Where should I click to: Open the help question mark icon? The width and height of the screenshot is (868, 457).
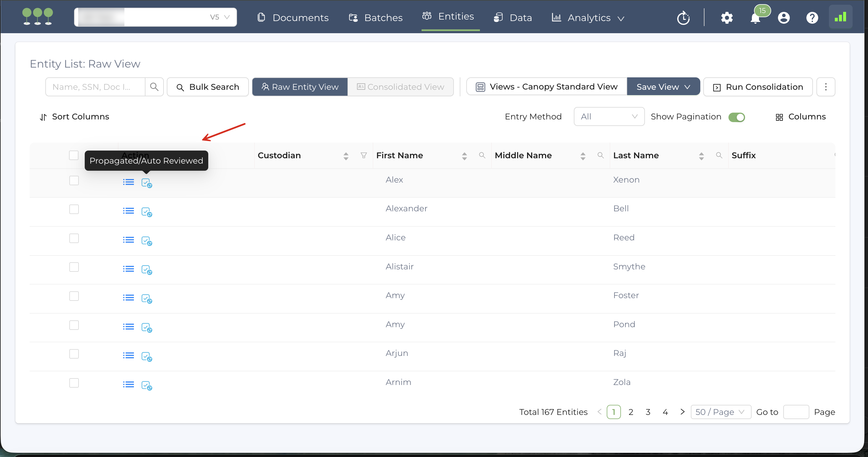pyautogui.click(x=812, y=18)
